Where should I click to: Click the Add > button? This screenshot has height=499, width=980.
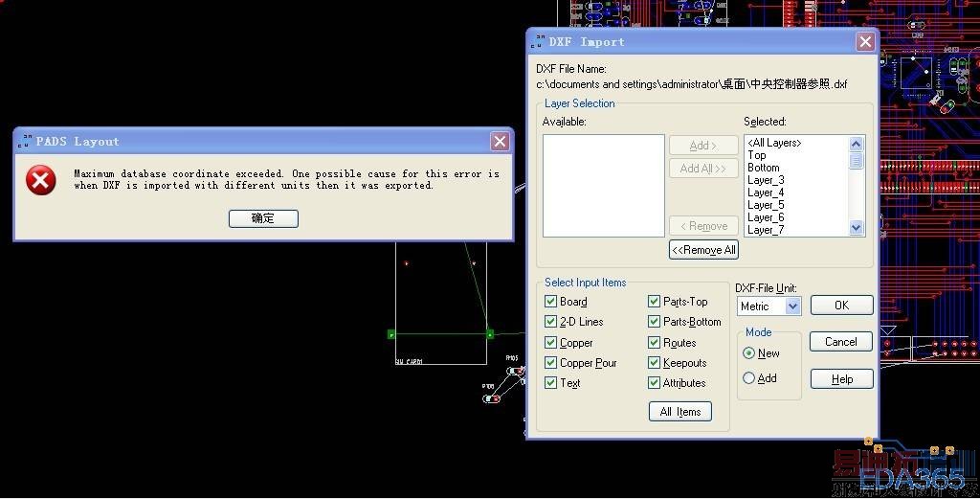tap(703, 145)
